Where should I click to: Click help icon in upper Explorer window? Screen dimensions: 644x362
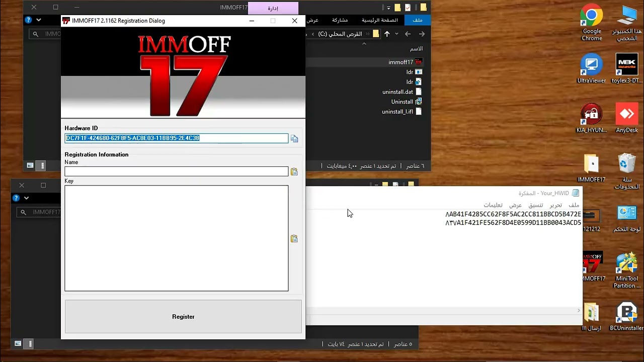[28, 20]
